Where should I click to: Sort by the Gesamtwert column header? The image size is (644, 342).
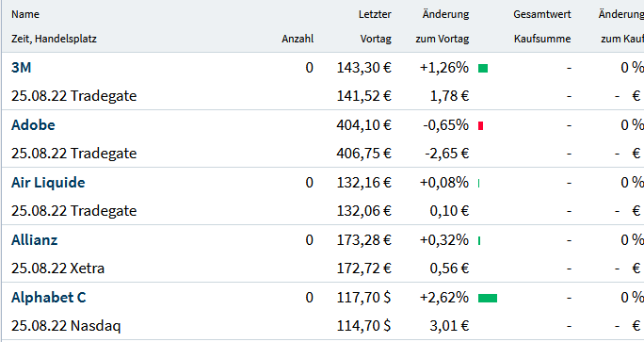click(x=542, y=14)
